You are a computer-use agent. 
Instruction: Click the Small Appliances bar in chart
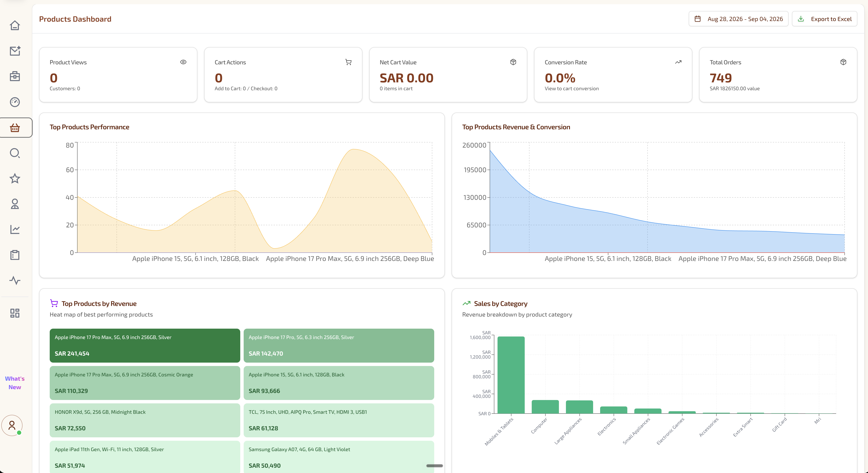pos(648,411)
